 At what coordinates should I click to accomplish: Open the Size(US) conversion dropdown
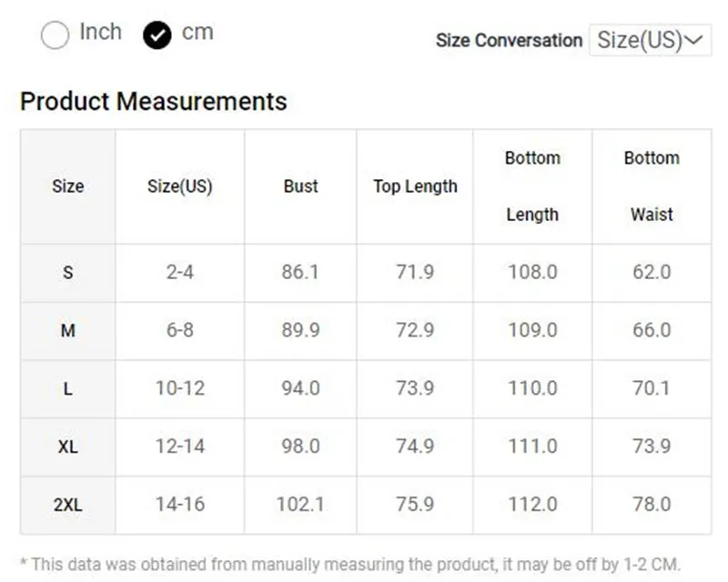pyautogui.click(x=650, y=40)
